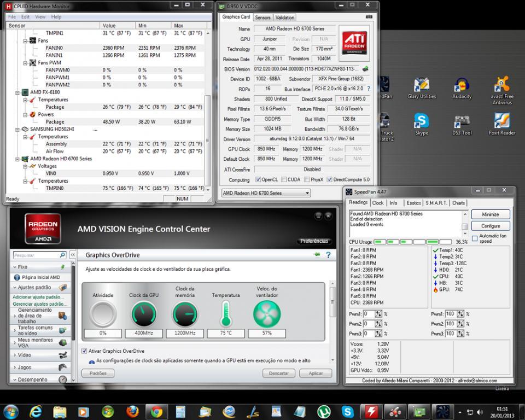Click the volume speaker tray icon

click(x=480, y=412)
